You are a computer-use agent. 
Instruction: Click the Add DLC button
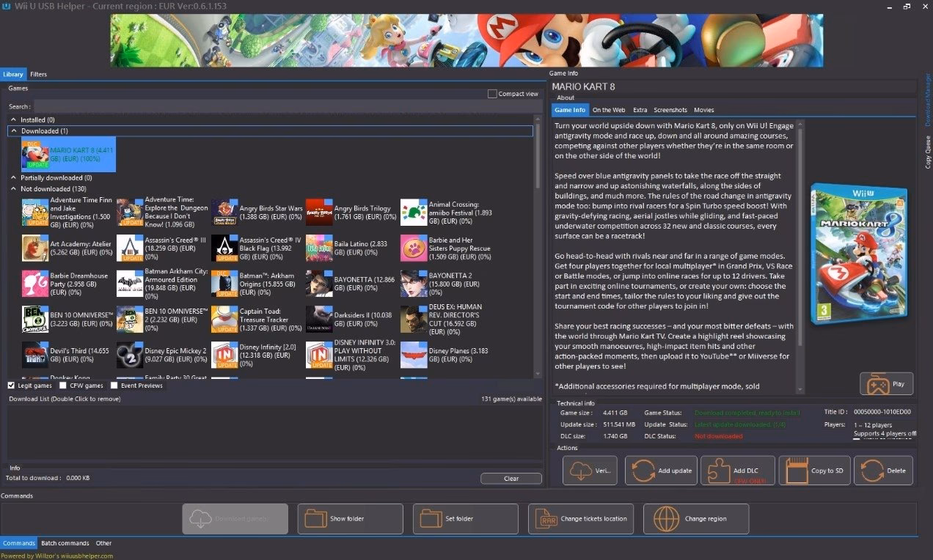tap(738, 471)
